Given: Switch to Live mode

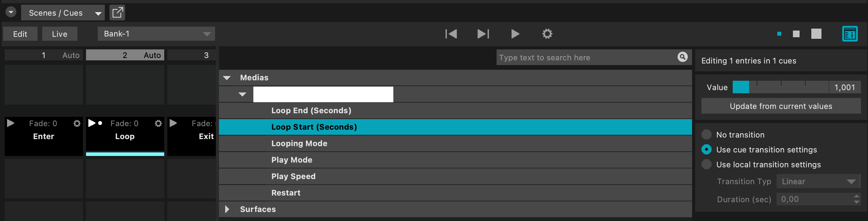Looking at the screenshot, I should point(59,34).
